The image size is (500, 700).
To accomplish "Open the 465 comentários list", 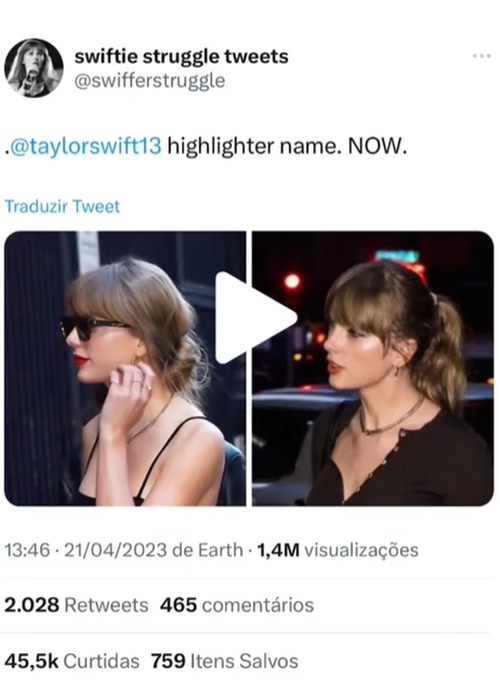I will click(x=237, y=605).
